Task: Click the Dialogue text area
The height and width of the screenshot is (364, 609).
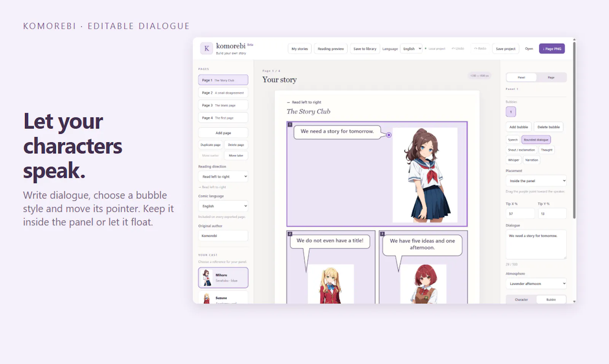Action: tap(536, 244)
